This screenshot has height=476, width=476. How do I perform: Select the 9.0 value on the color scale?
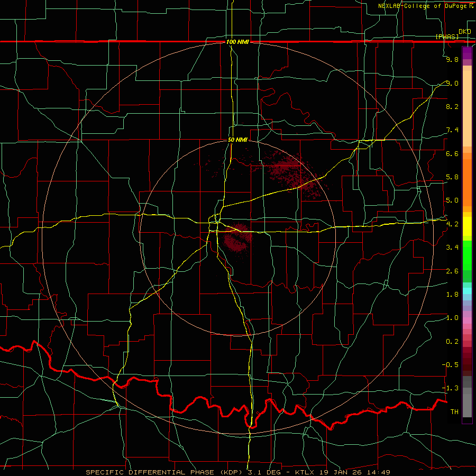click(x=452, y=83)
